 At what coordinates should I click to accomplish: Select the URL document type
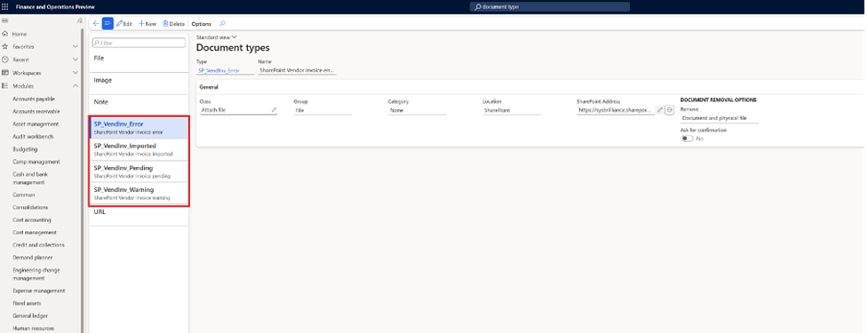click(x=139, y=215)
